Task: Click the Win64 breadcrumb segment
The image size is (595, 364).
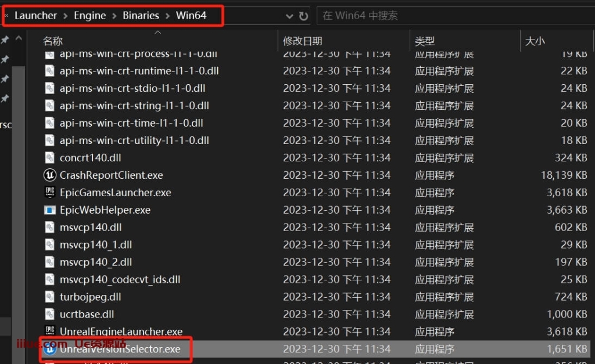Action: point(191,16)
